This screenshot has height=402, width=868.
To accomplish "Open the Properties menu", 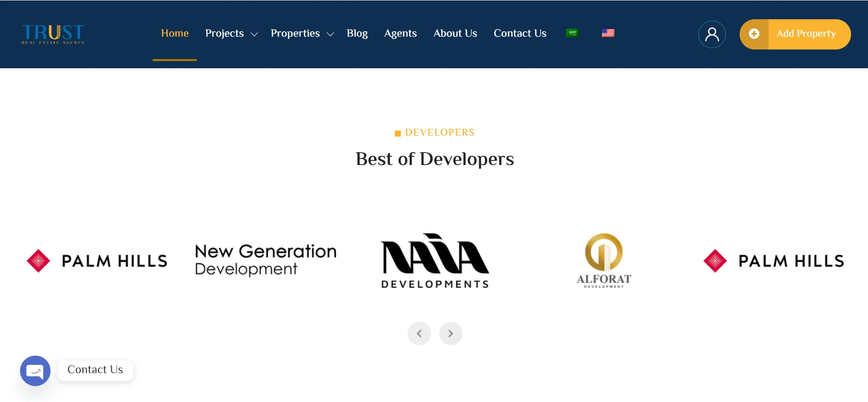I will (x=295, y=33).
